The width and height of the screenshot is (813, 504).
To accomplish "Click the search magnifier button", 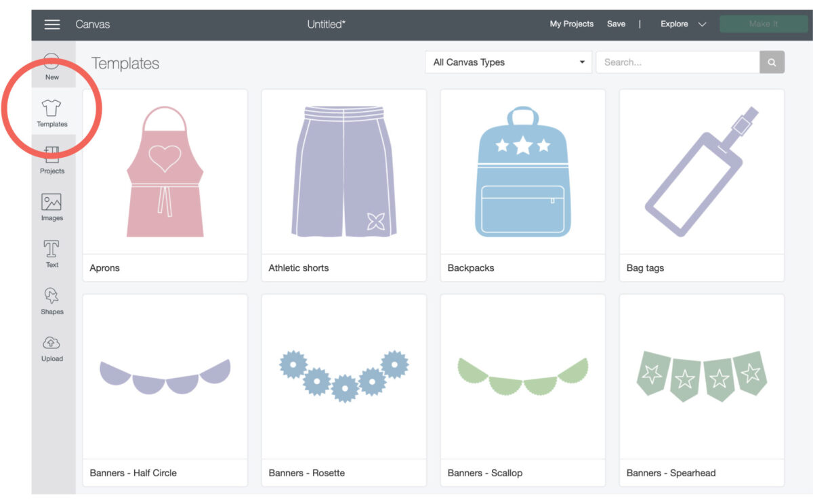I will tap(772, 62).
